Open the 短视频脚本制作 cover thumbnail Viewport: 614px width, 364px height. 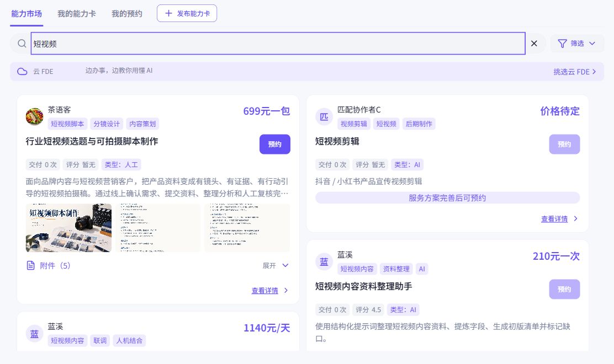coord(68,228)
